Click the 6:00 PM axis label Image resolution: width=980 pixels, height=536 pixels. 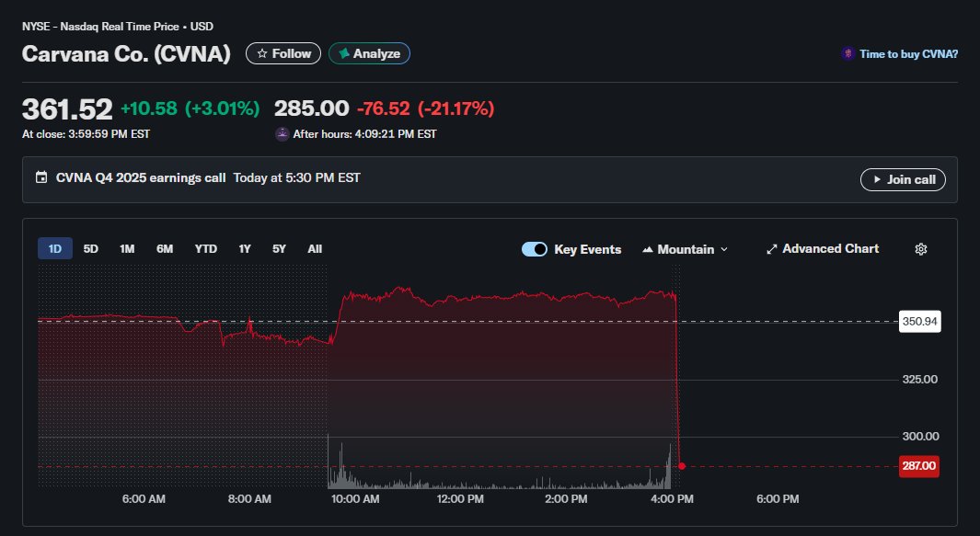[778, 499]
